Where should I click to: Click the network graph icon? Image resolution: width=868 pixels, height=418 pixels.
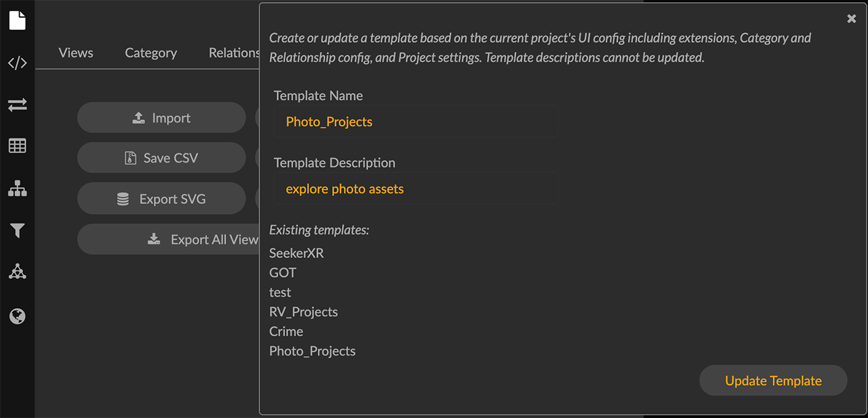[x=16, y=271]
